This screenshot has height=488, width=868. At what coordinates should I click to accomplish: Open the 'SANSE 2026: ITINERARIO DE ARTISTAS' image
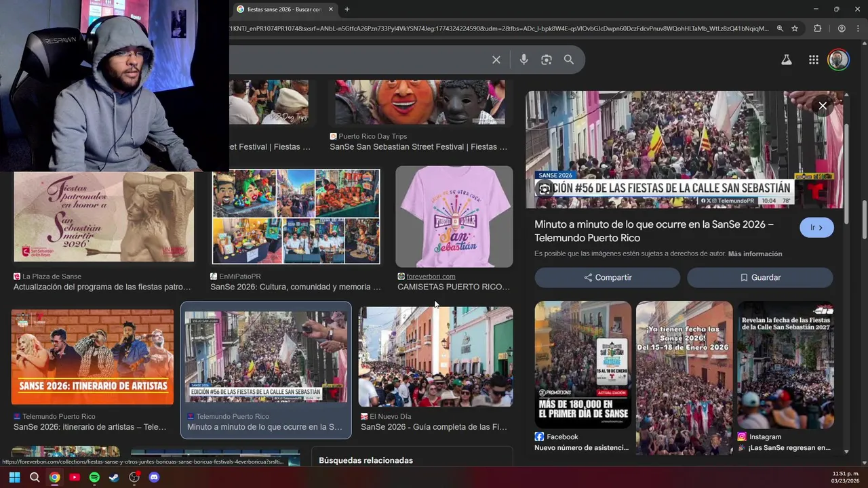pyautogui.click(x=92, y=357)
